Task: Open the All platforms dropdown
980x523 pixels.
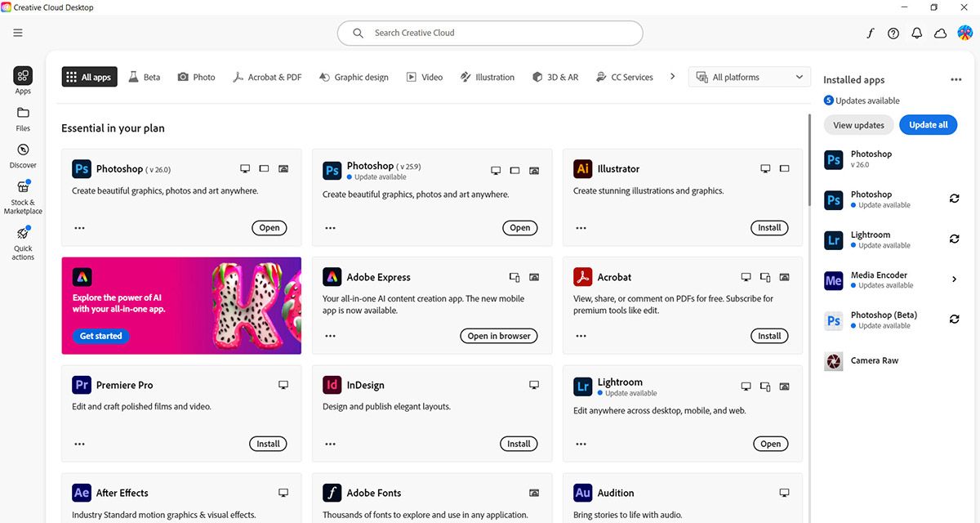Action: click(750, 77)
